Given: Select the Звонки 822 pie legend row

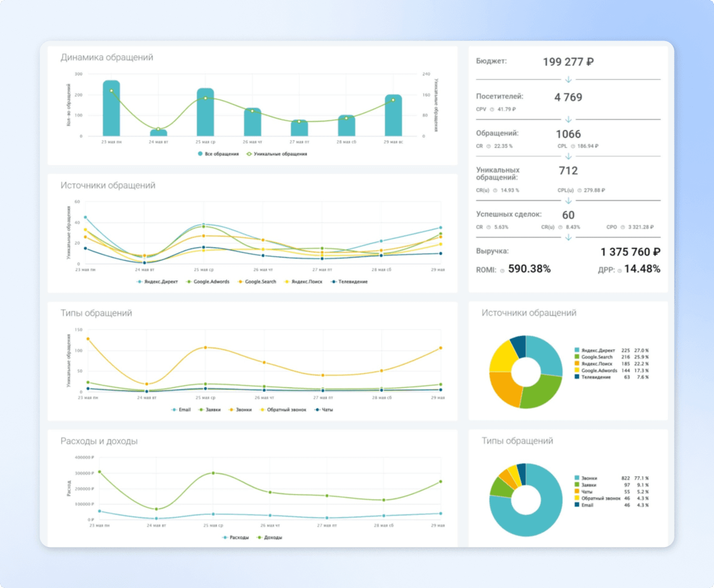Looking at the screenshot, I should tap(611, 478).
